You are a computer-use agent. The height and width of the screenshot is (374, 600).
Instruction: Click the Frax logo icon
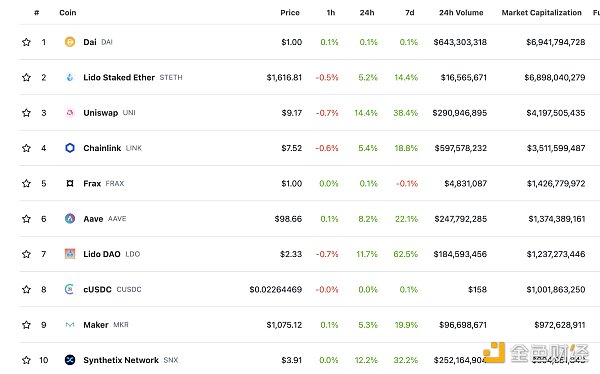70,183
